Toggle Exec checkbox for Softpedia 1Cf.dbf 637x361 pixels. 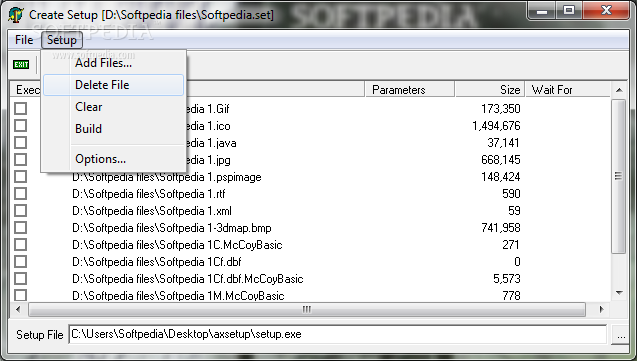(x=20, y=262)
